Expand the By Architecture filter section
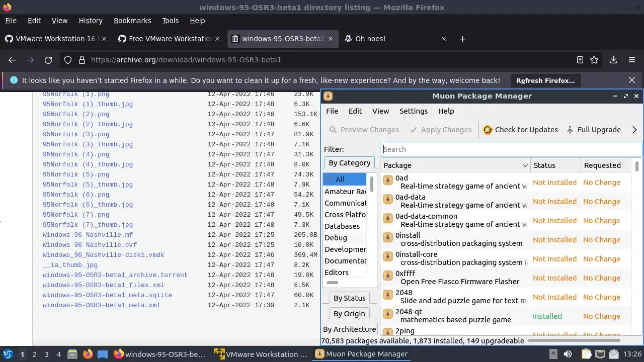Image resolution: width=644 pixels, height=362 pixels. [x=350, y=329]
